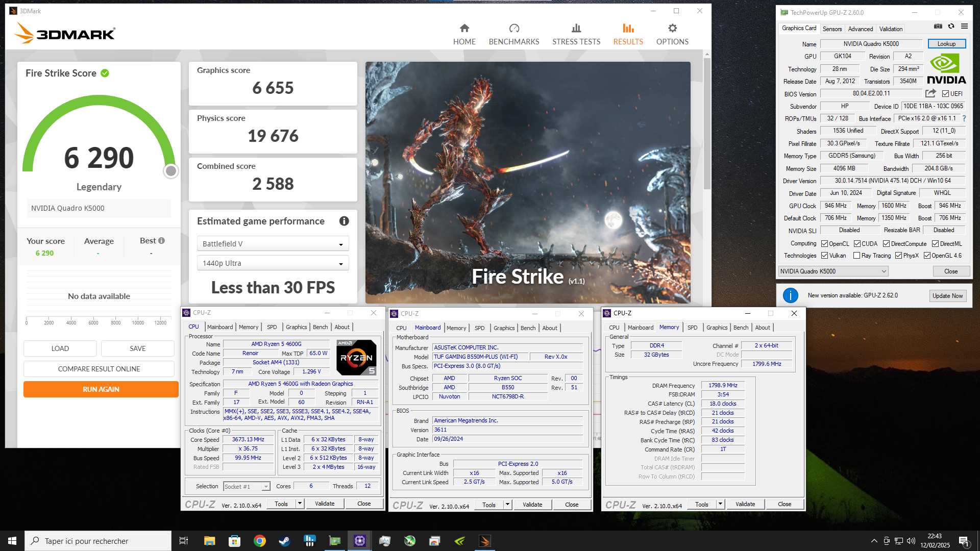The image size is (980, 551).
Task: Open Graphics tab in CPU-Z Mainboard window
Action: pos(504,328)
